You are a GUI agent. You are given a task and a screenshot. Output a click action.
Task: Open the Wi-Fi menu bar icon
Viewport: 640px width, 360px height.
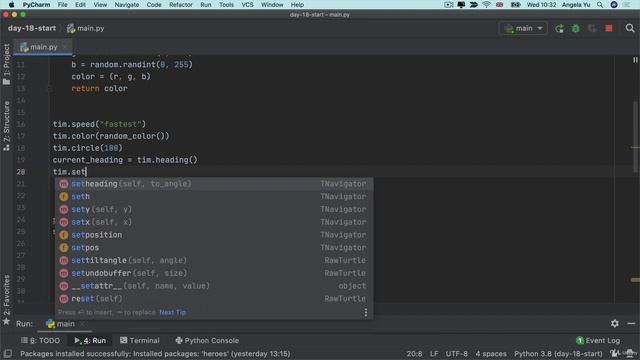[486, 5]
